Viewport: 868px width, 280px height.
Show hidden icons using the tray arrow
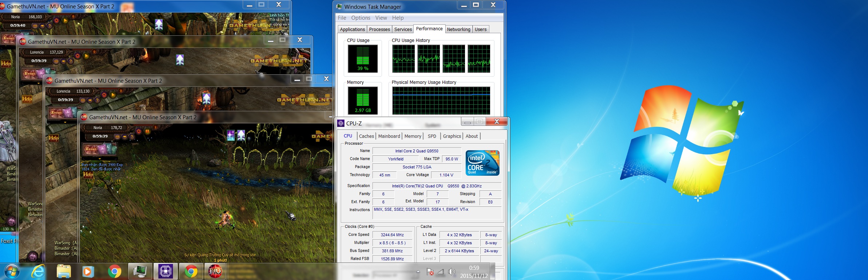[418, 272]
